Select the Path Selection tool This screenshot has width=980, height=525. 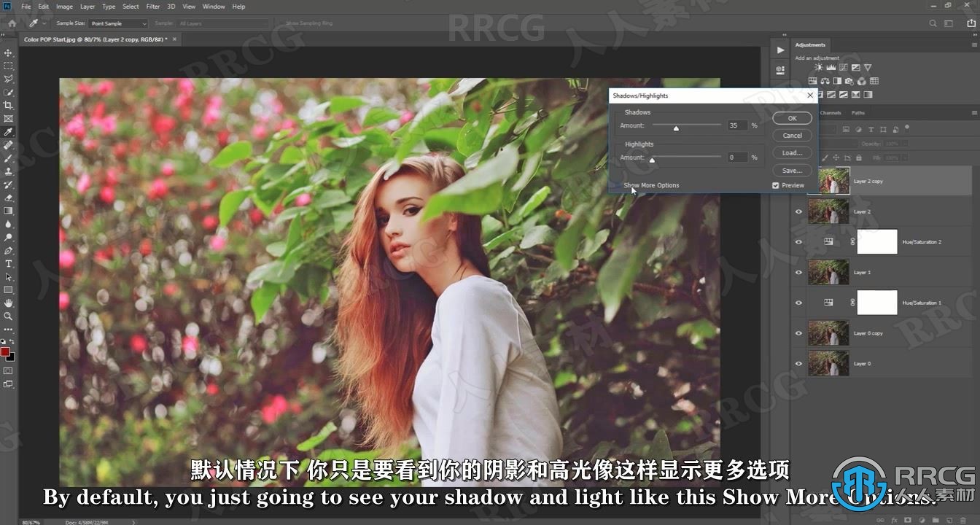(x=9, y=276)
